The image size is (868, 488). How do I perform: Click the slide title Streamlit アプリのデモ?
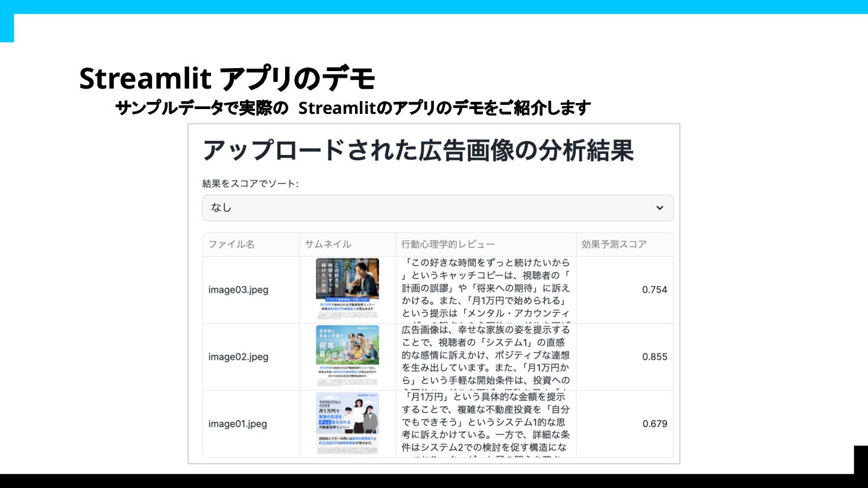(227, 79)
